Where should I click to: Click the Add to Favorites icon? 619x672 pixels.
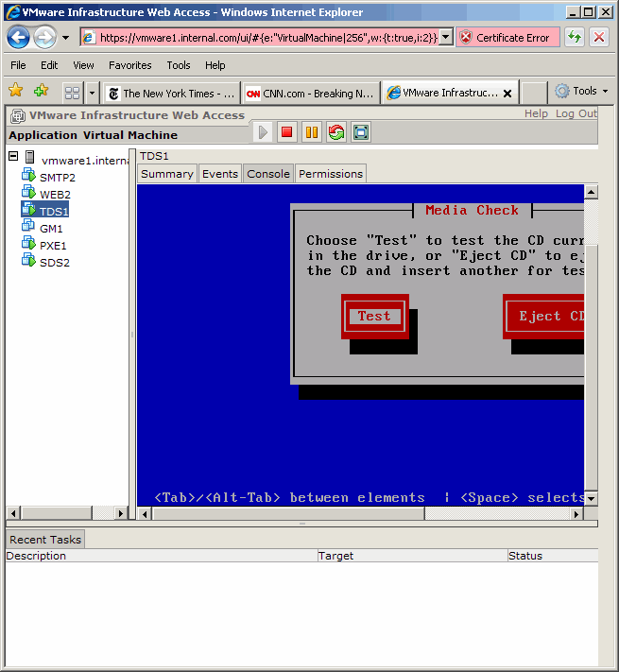coord(41,92)
